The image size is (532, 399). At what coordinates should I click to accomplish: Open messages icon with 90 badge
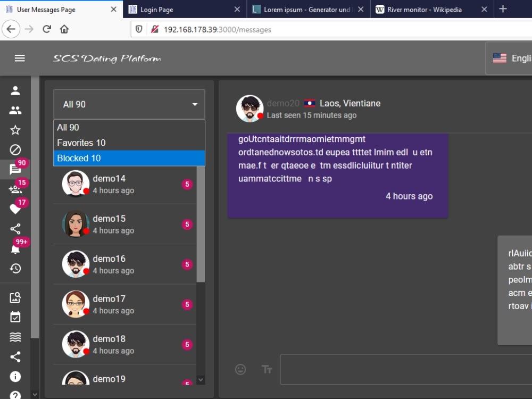(15, 169)
